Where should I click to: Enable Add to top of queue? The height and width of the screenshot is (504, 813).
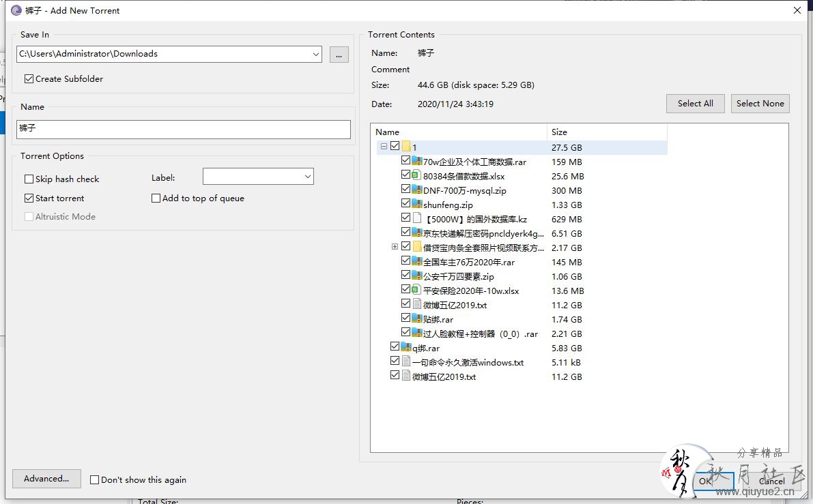click(x=156, y=198)
